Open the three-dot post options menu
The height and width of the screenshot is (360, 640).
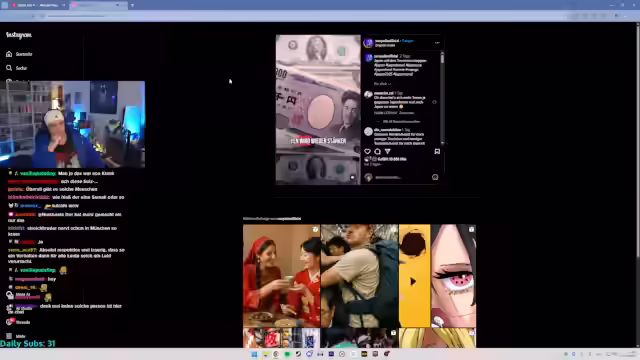point(437,42)
